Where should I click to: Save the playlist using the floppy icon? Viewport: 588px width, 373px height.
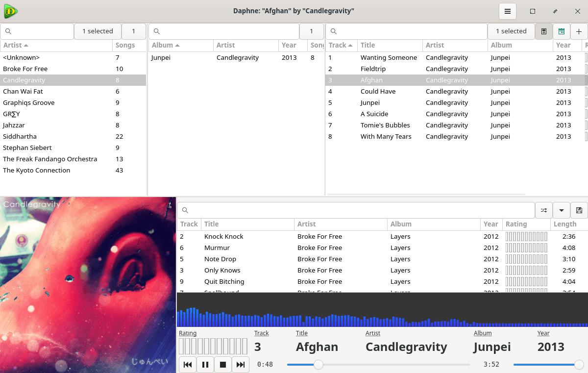579,210
